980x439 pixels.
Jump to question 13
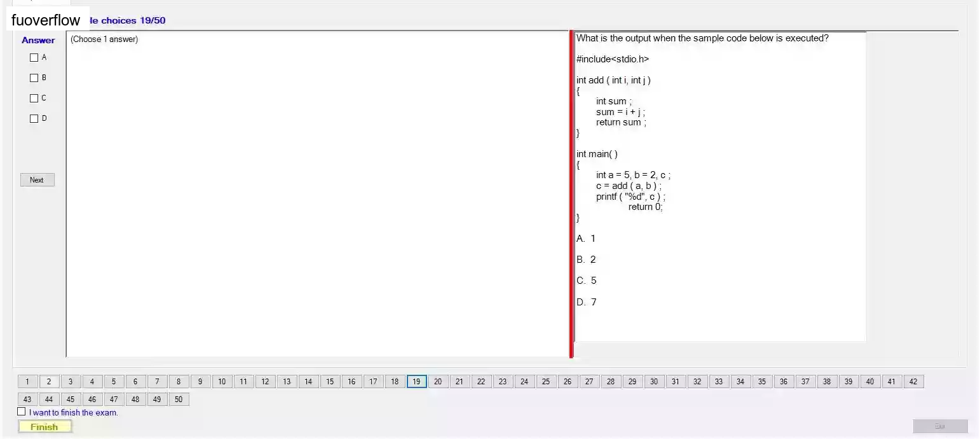click(287, 382)
